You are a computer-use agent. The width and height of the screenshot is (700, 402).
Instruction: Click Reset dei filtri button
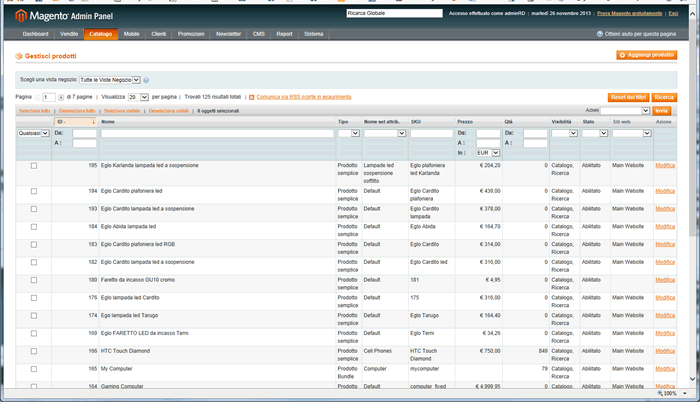629,97
